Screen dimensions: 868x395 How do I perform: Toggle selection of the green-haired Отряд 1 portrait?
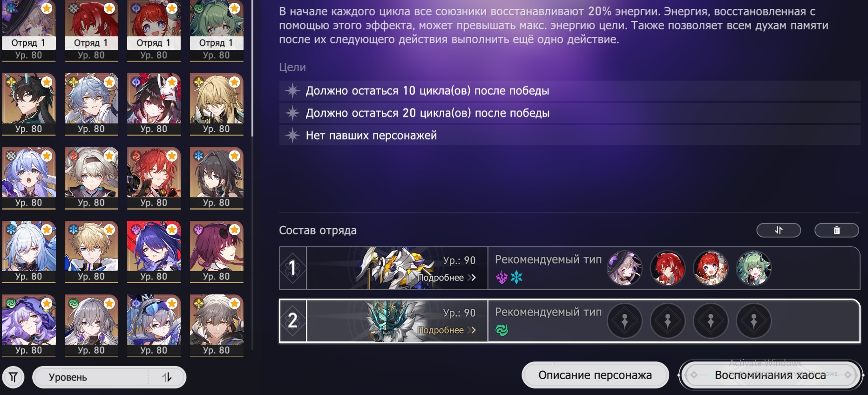[x=217, y=31]
